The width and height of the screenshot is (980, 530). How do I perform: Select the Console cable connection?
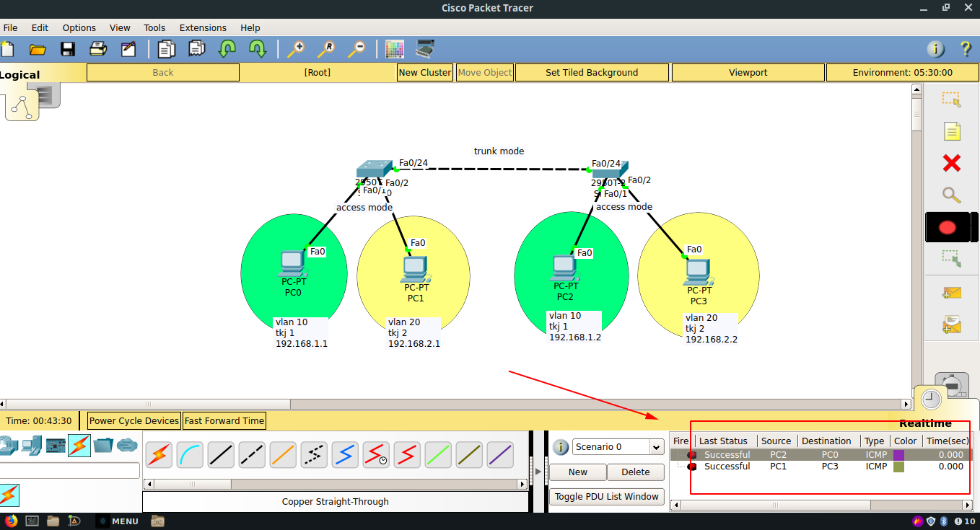click(190, 454)
